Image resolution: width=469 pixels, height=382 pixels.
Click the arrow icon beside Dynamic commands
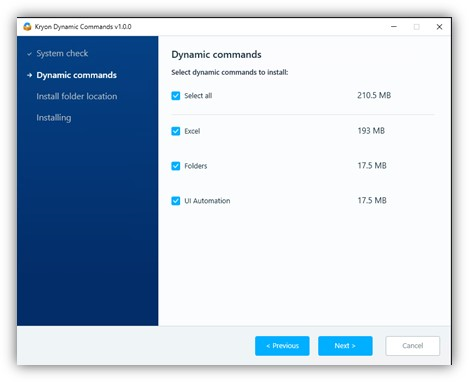(x=29, y=75)
